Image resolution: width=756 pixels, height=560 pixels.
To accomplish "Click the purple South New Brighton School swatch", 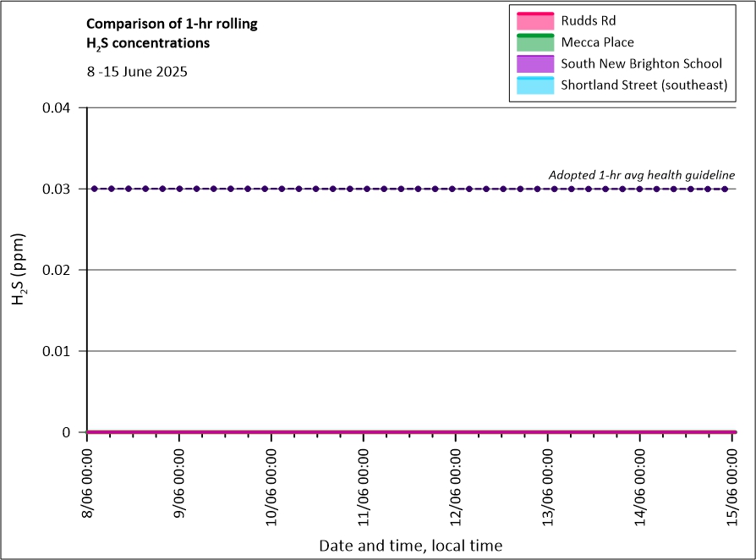I will [x=533, y=63].
